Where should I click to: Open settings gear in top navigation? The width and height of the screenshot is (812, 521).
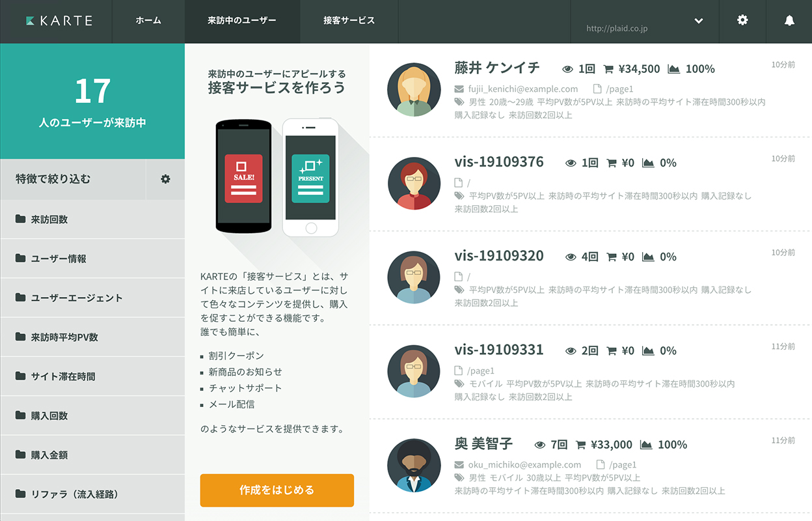pos(742,20)
